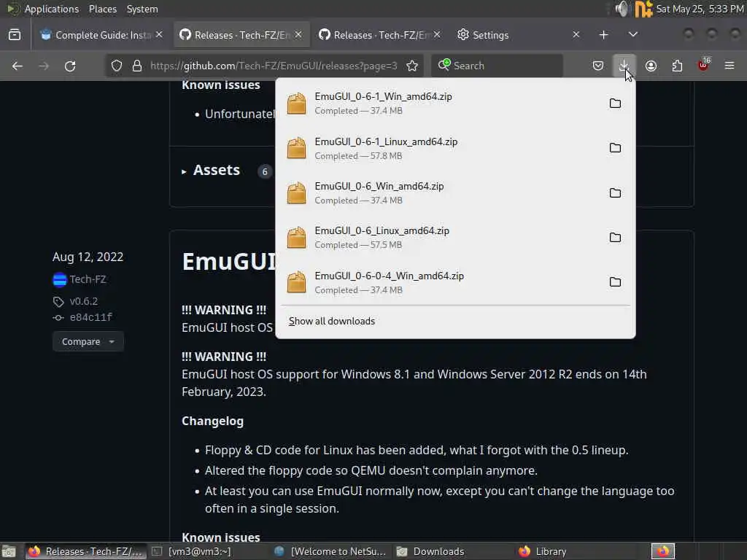Open the Places menu
This screenshot has height=560, width=747.
click(102, 9)
